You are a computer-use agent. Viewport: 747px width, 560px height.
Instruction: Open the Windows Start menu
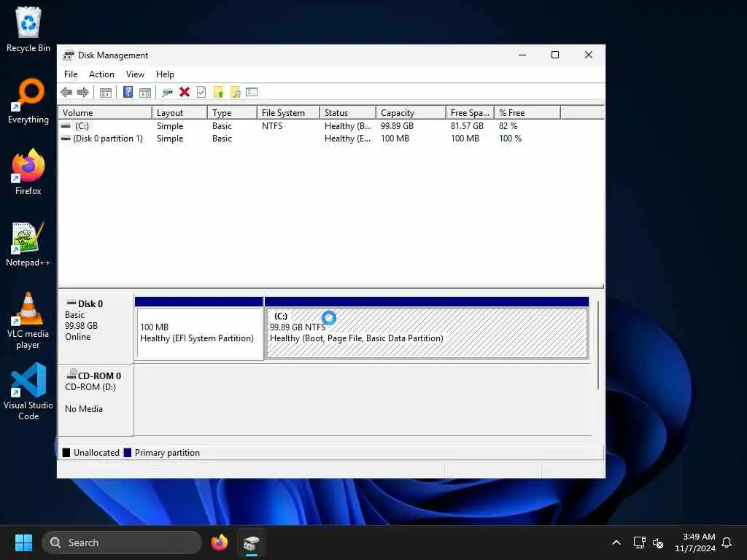click(23, 542)
